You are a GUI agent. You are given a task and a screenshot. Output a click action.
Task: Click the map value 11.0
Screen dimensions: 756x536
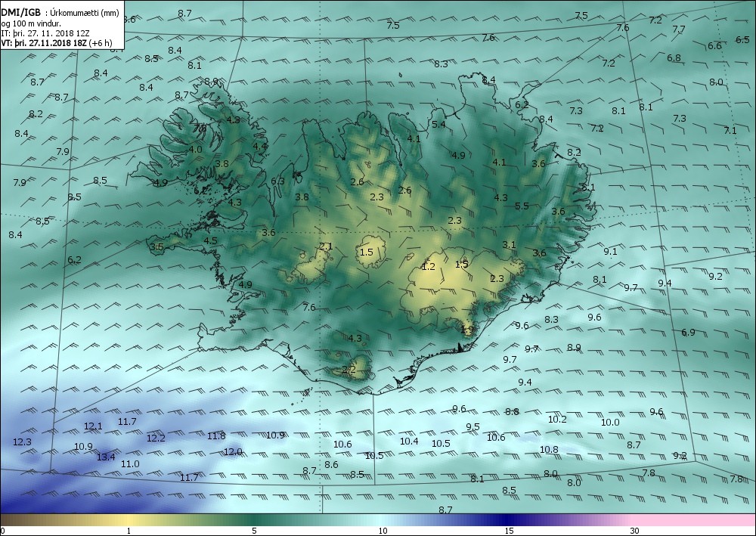click(130, 464)
